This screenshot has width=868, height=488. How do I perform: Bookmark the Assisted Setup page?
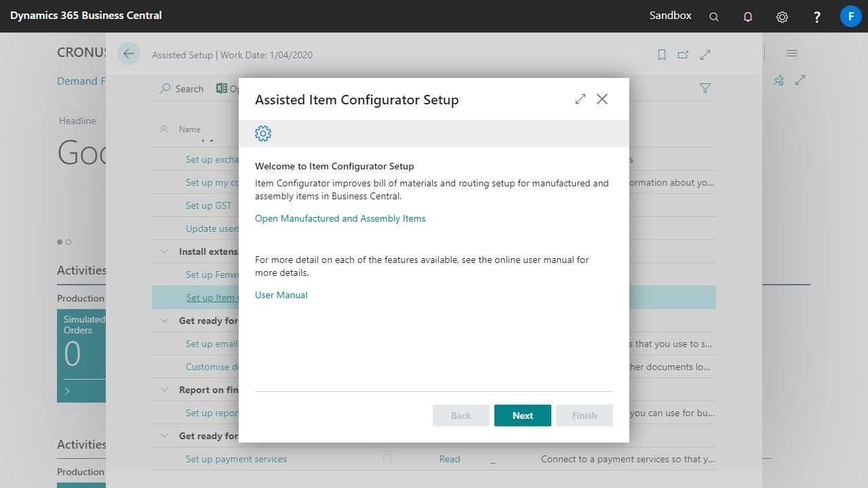coord(662,55)
